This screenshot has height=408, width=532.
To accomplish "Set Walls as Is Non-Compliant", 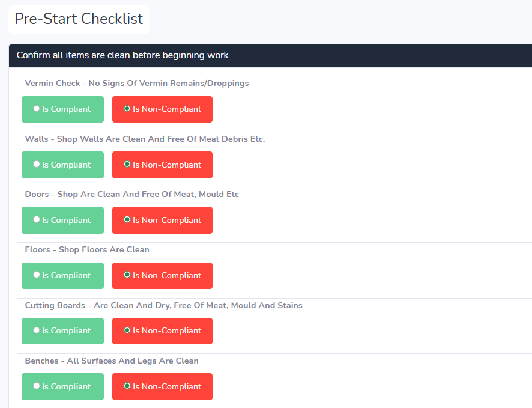I will coord(162,165).
